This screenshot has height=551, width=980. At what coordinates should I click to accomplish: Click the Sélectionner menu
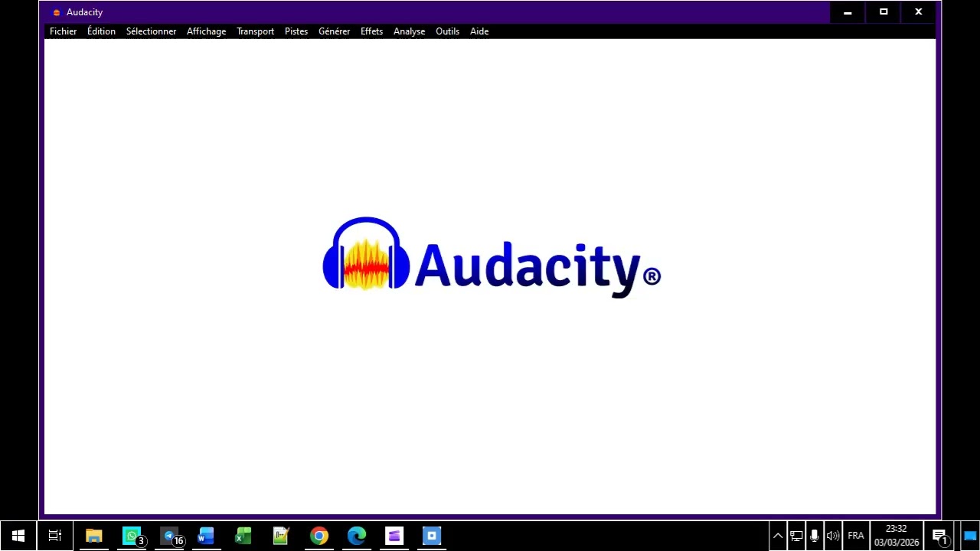point(151,31)
